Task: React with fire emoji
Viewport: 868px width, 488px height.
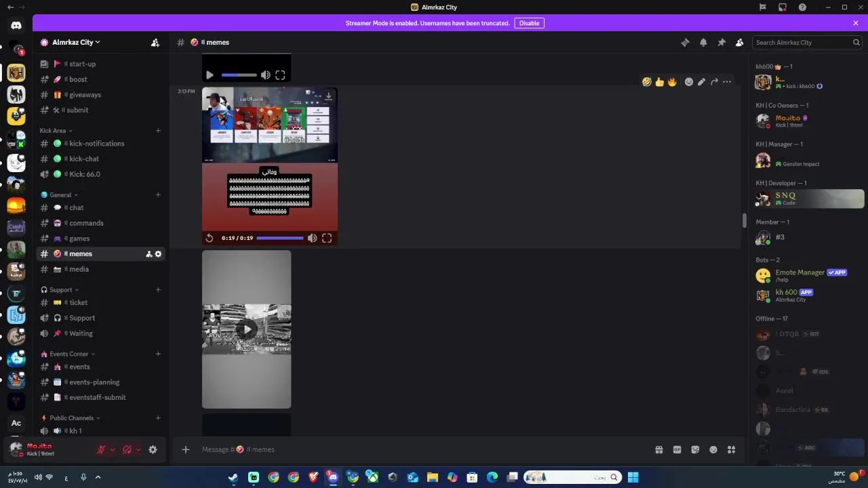Action: [672, 82]
